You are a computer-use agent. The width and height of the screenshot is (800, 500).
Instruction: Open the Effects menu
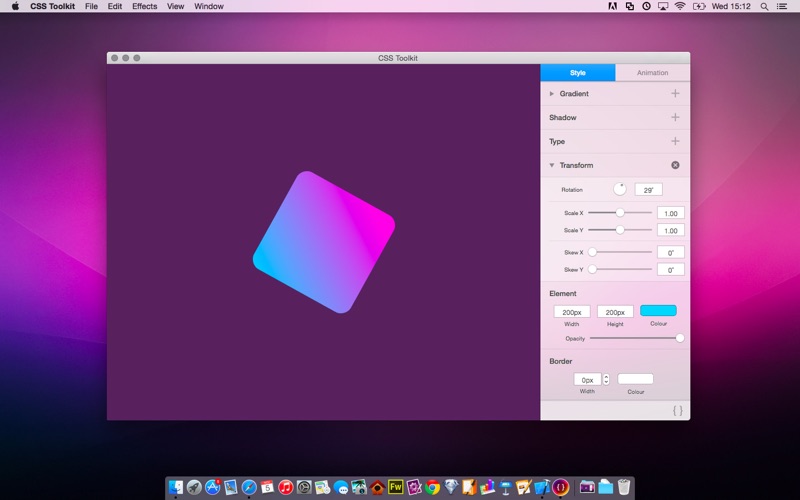pyautogui.click(x=144, y=6)
